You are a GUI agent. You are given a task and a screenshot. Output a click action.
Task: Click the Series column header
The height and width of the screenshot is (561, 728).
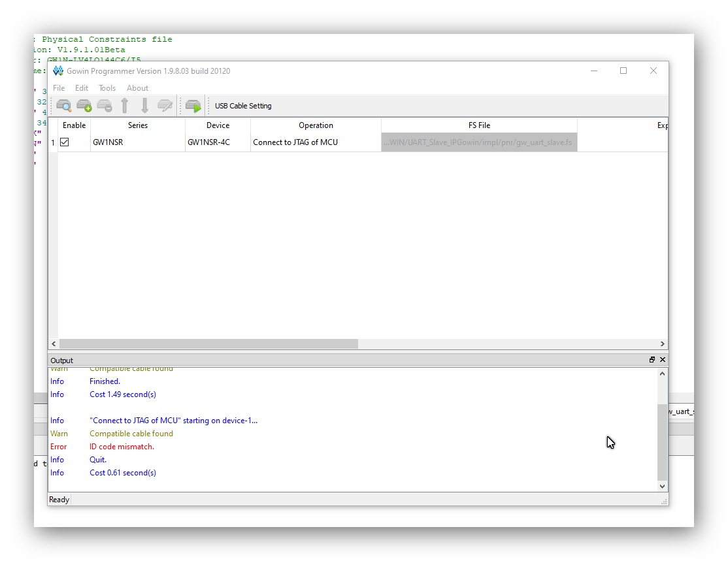tap(138, 125)
